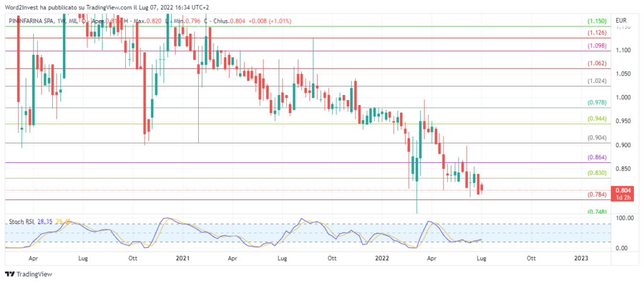
Task: Select the green (1.150) level label
Action: click(596, 21)
